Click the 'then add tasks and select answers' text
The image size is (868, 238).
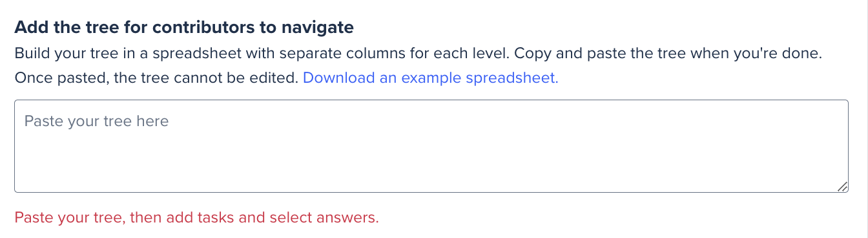coord(254,218)
